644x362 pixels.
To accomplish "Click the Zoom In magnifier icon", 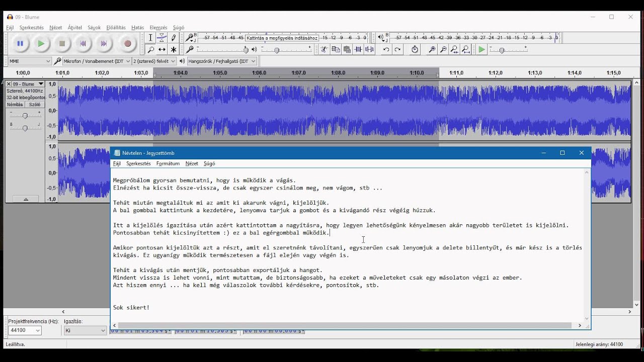I will point(432,49).
